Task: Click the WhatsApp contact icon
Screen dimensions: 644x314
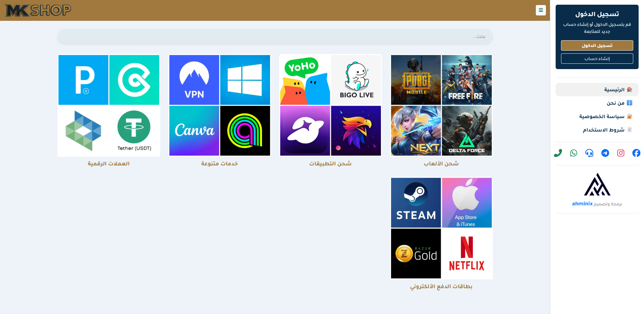Action: click(573, 153)
